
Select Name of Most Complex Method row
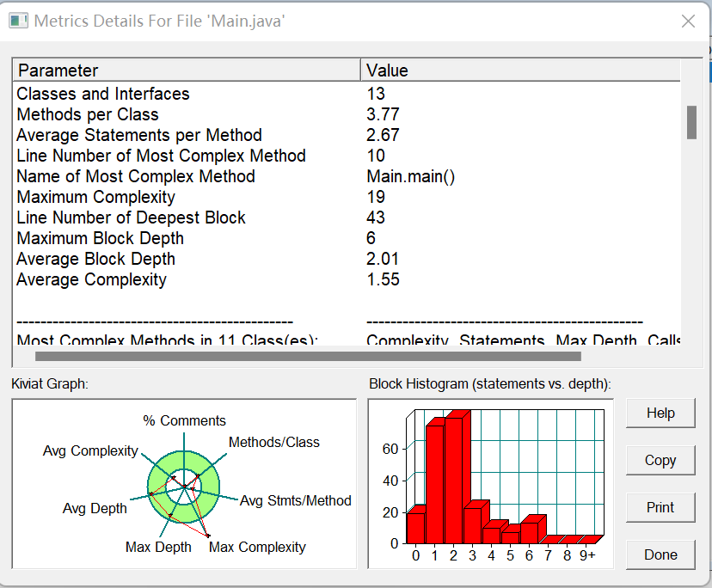coord(347,176)
